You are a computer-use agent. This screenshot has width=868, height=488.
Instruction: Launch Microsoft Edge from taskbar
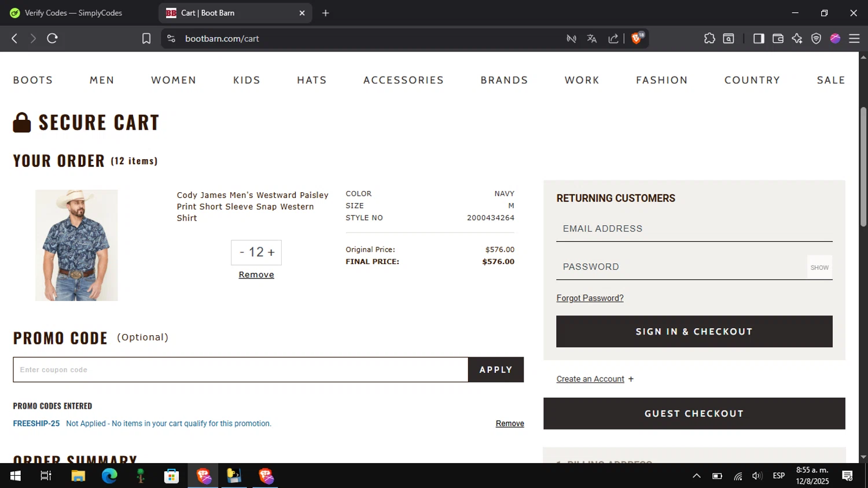(109, 476)
